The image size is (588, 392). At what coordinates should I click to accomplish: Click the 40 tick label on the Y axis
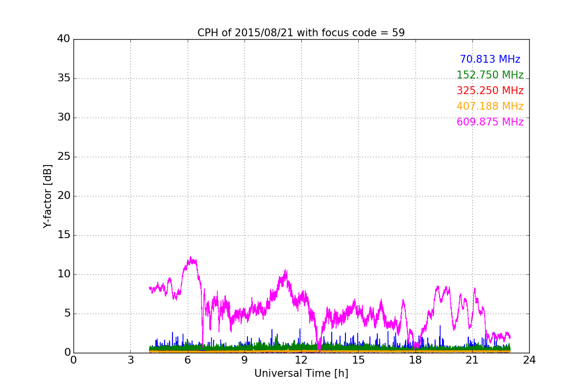[64, 39]
